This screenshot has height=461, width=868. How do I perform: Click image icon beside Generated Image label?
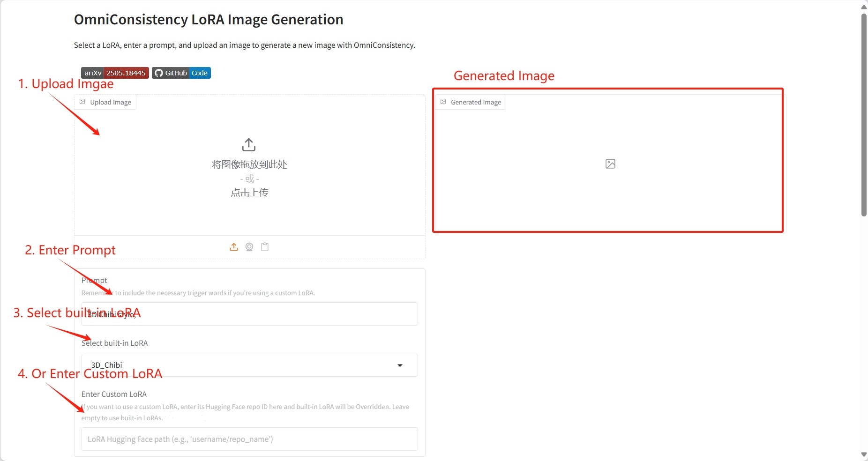tap(443, 102)
